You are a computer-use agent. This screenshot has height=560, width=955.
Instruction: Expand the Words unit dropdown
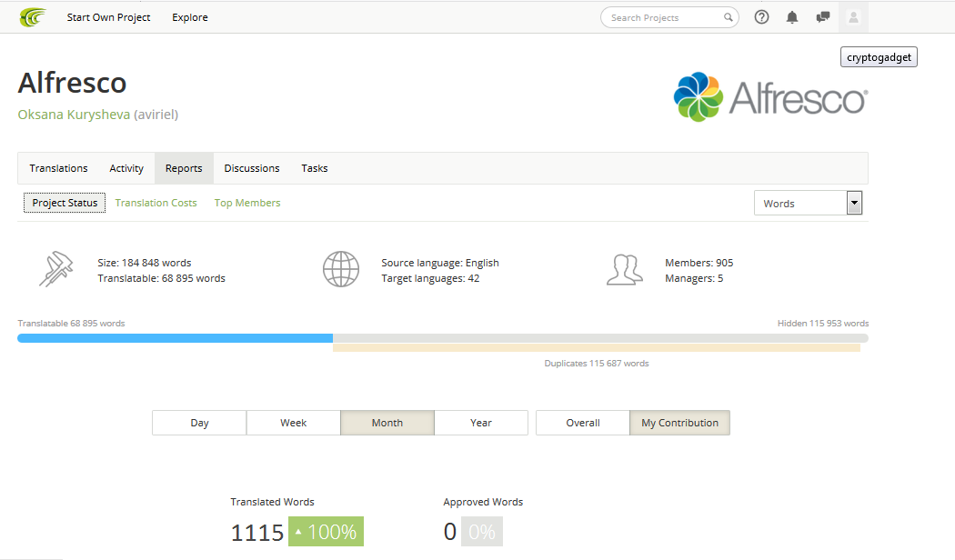(x=808, y=203)
